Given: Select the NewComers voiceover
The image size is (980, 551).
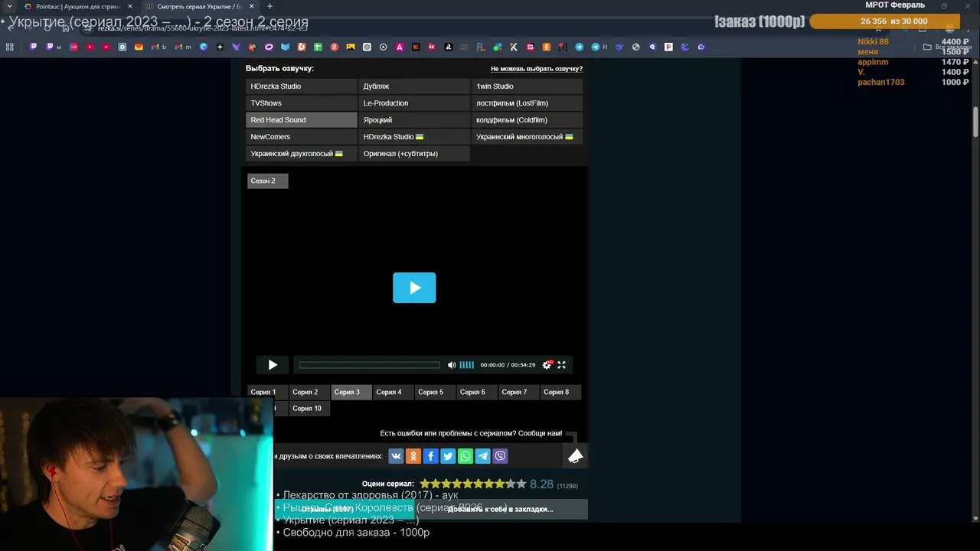Looking at the screenshot, I should click(301, 137).
